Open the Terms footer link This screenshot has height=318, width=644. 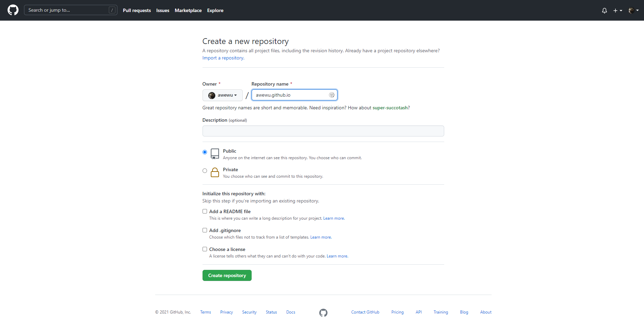206,312
